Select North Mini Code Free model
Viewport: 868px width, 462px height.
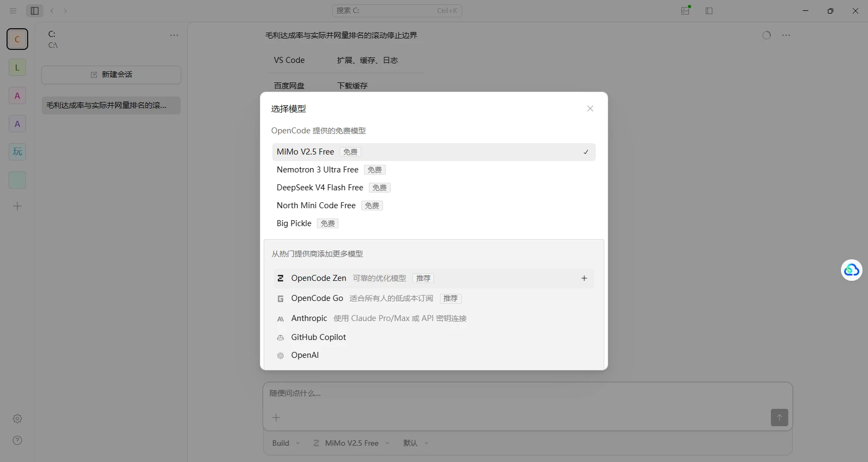click(x=434, y=206)
